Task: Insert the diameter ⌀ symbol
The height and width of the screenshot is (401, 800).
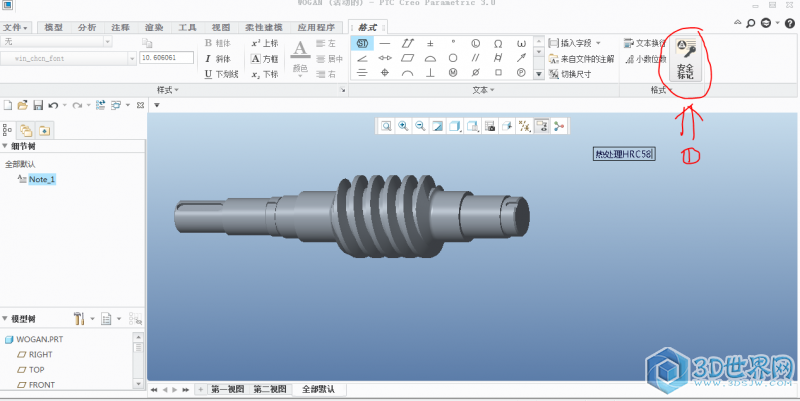Action: (476, 73)
